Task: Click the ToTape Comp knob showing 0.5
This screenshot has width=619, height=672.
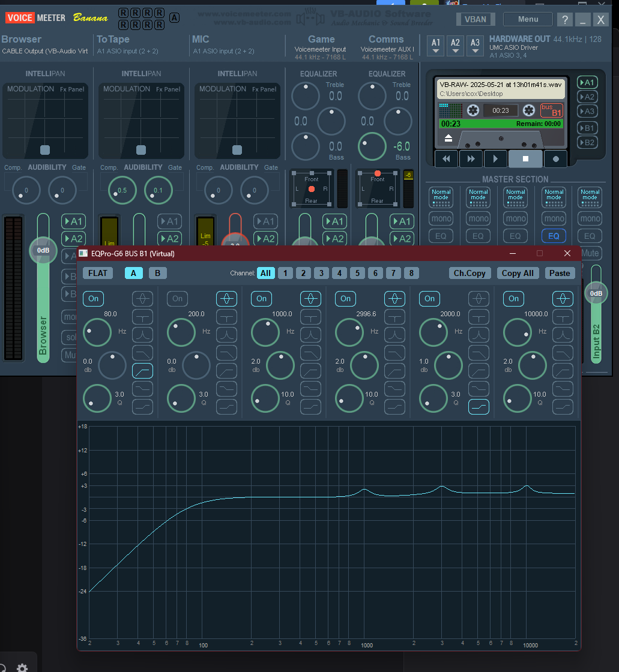Action: 122,190
